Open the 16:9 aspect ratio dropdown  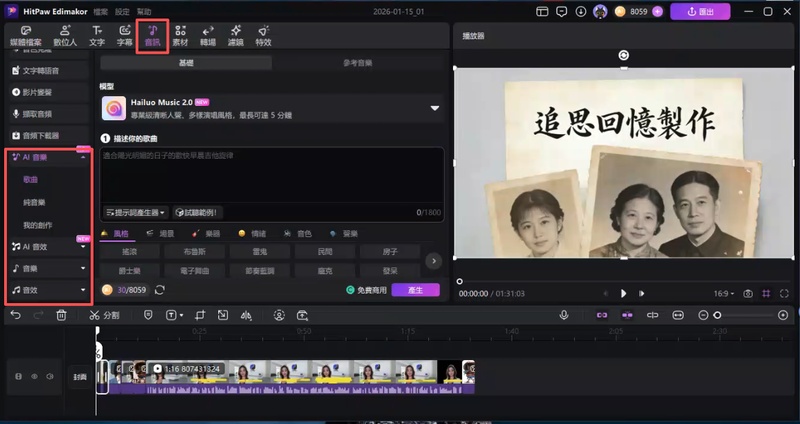(x=724, y=293)
